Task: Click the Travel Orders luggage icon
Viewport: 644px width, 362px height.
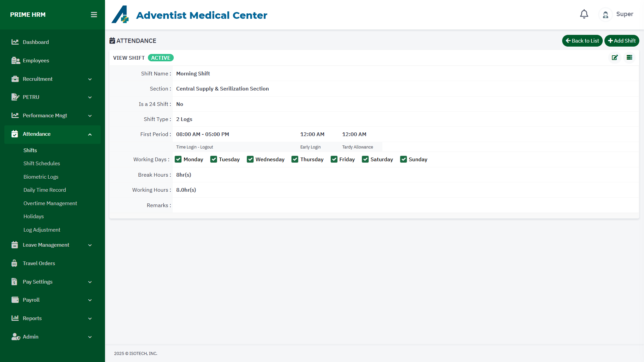Action: click(14, 263)
